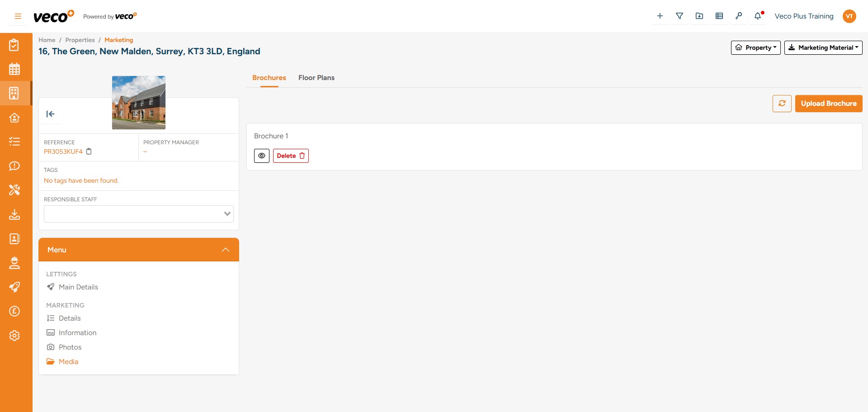Preview Brochure 1 with the eye icon
This screenshot has width=868, height=412.
click(x=261, y=156)
